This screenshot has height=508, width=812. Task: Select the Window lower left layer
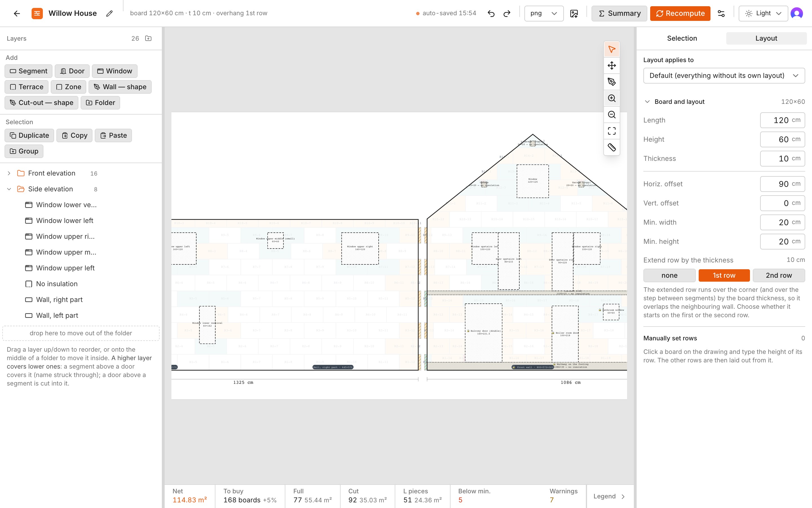pos(81,221)
